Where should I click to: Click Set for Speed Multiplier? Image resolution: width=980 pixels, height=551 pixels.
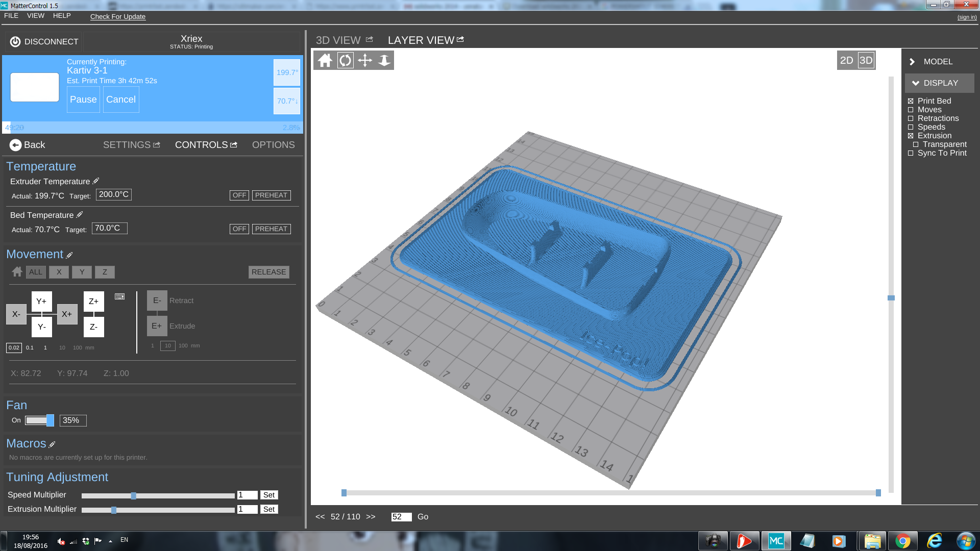[x=269, y=495]
